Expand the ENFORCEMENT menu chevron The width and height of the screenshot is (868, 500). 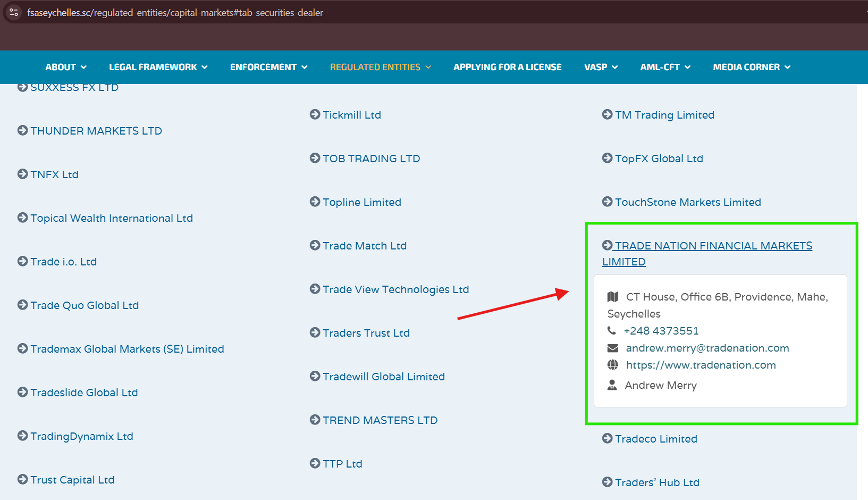click(x=305, y=67)
